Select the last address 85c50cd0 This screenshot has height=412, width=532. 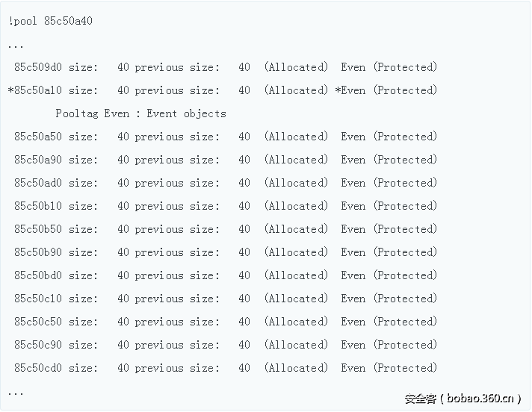click(x=37, y=368)
